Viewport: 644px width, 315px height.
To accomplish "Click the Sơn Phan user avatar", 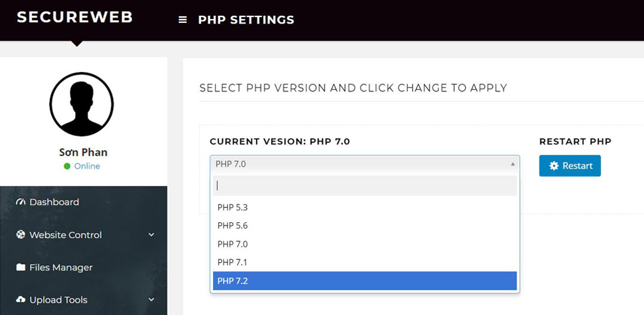I will [82, 105].
